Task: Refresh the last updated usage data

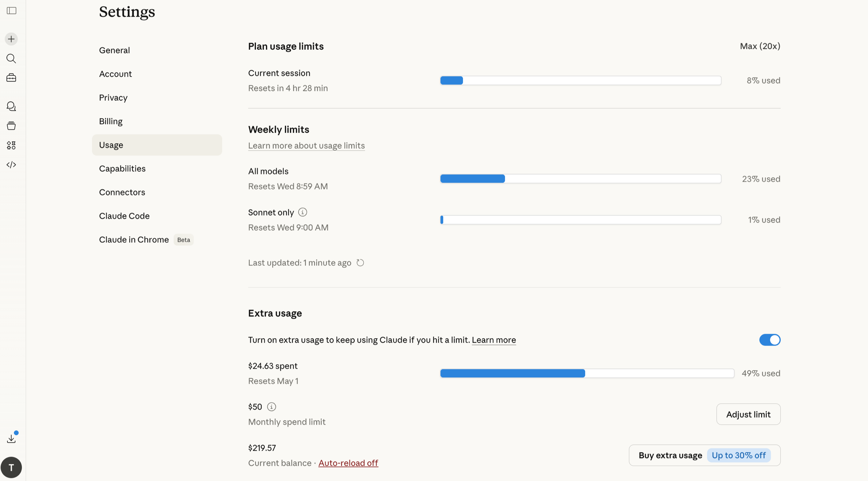Action: pos(360,263)
